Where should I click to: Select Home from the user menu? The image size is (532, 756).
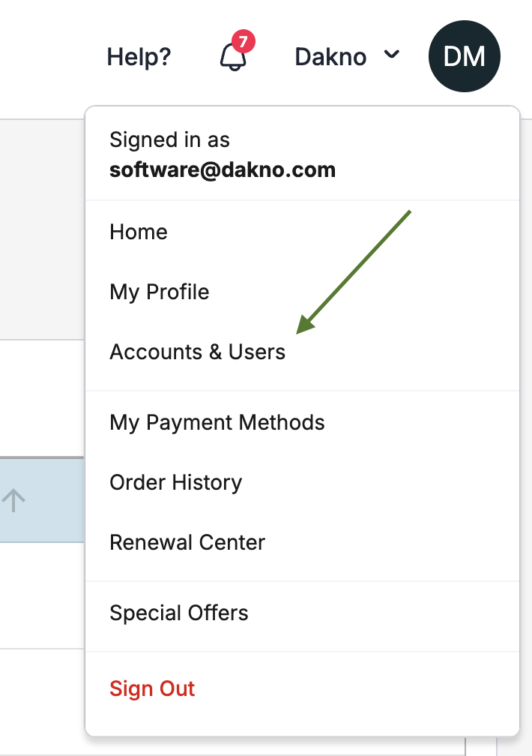[139, 232]
